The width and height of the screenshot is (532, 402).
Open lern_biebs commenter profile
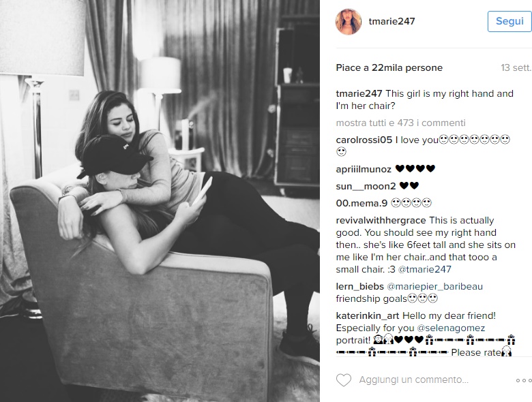[x=359, y=286]
